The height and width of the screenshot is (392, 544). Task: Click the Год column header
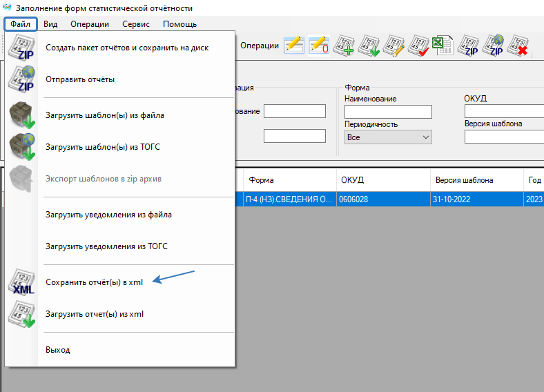534,180
